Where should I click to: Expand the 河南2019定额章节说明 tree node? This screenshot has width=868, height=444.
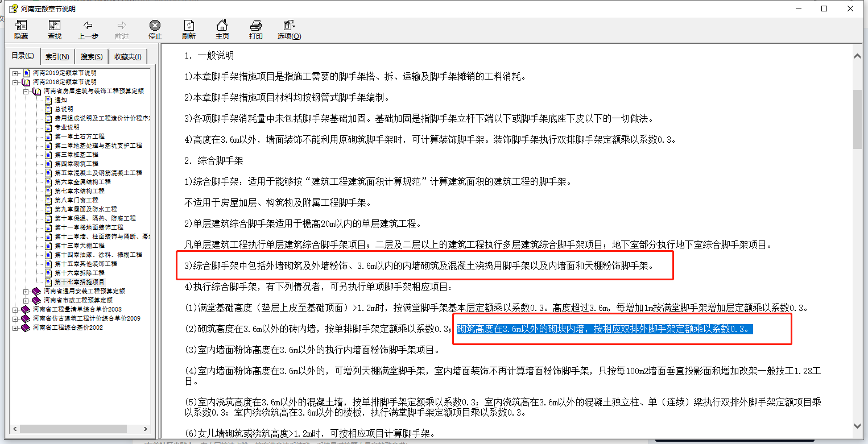[15, 73]
